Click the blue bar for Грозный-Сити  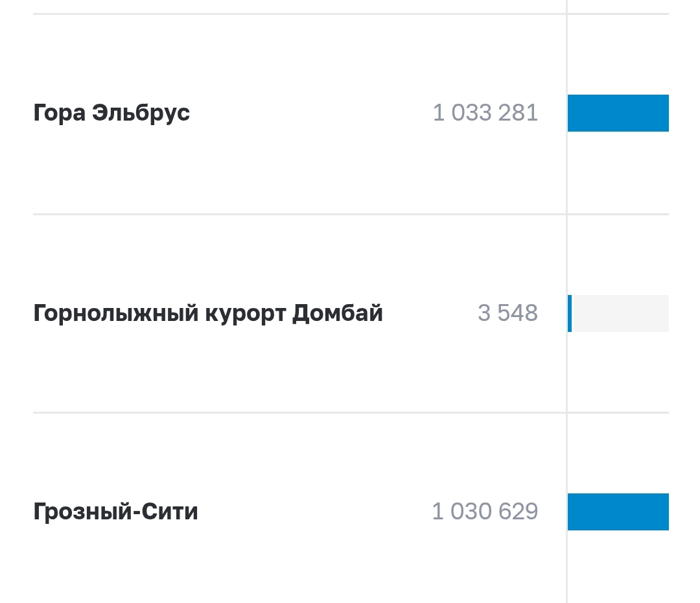click(618, 512)
